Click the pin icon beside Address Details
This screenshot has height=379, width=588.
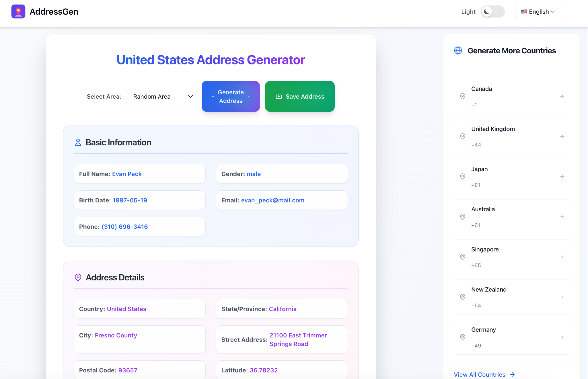tap(78, 277)
